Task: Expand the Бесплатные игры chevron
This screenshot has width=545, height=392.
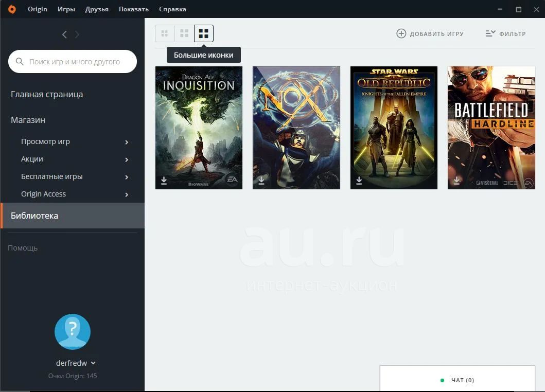Action: [127, 177]
